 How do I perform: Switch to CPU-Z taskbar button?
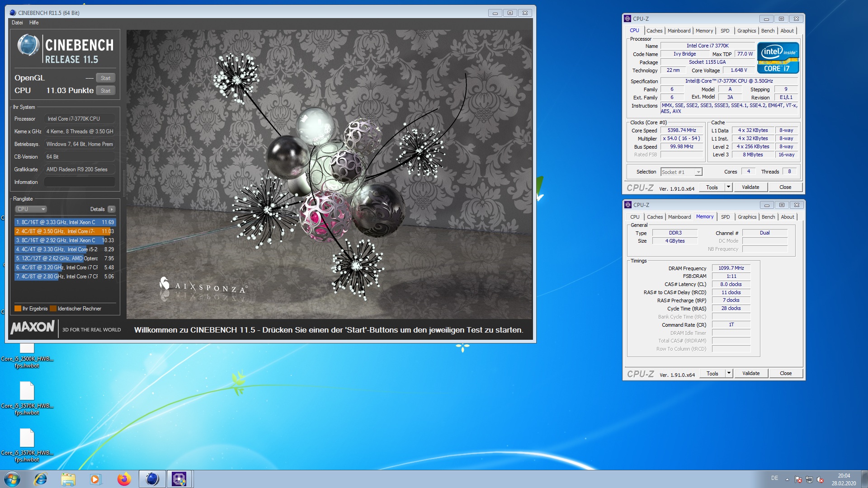[x=179, y=479]
